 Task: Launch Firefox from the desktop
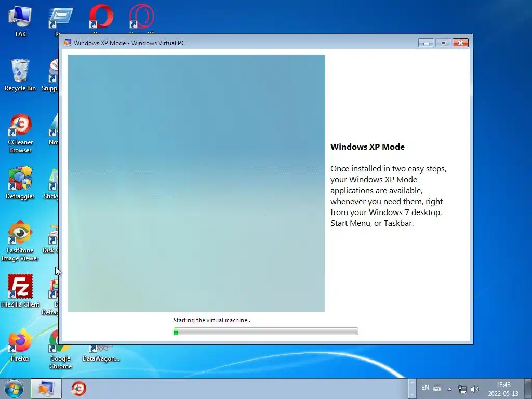[20, 345]
